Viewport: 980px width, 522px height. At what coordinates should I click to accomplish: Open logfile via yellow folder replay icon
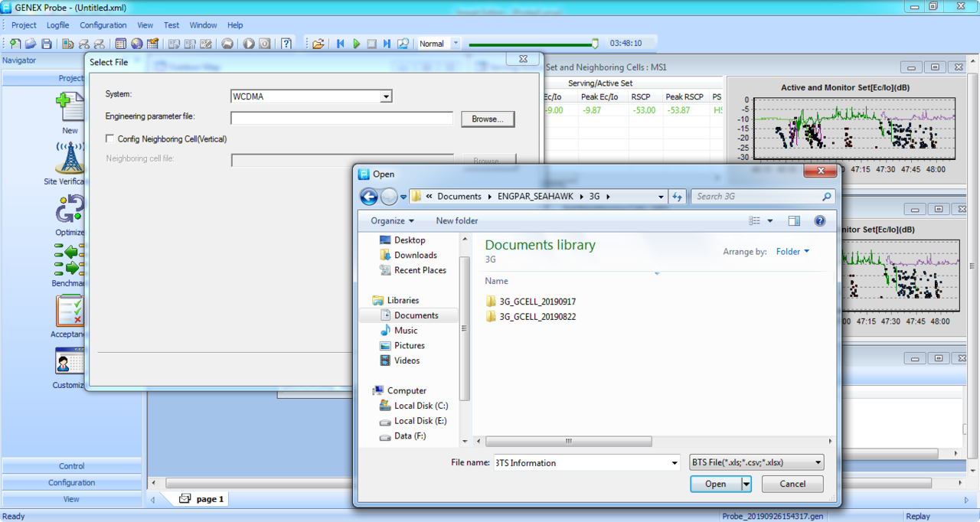[x=318, y=44]
